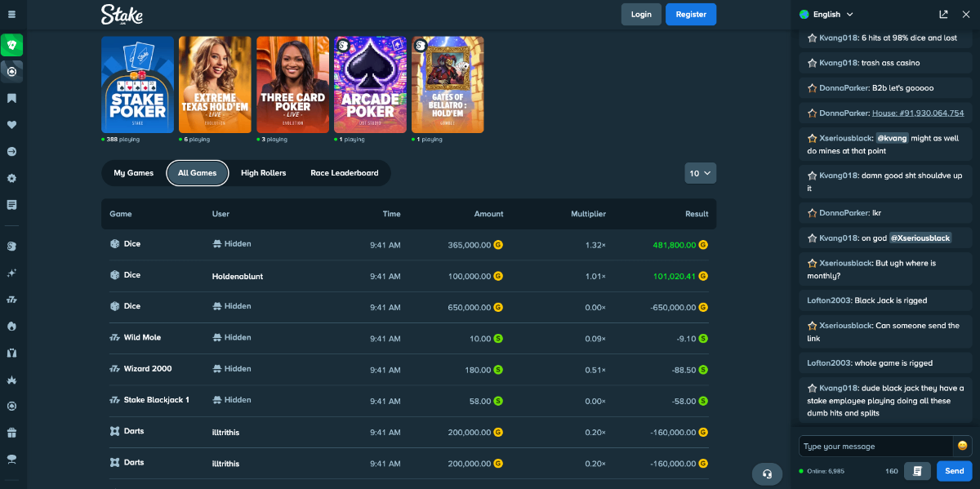980x489 pixels.
Task: Click the Dice game icon in the 481,800.00 row
Action: click(114, 244)
